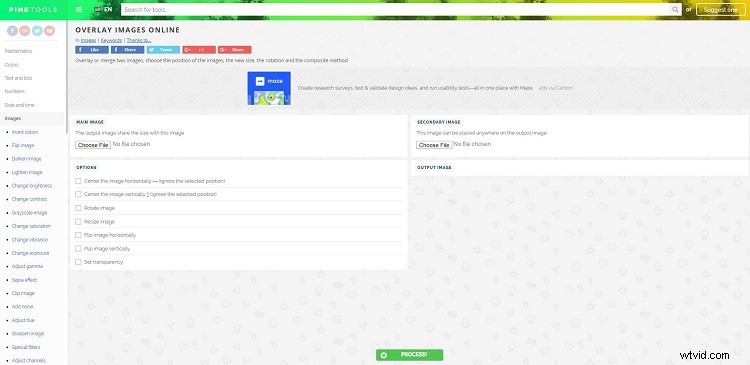Open the Lighten image tool
Image resolution: width=750 pixels, height=365 pixels.
(27, 172)
